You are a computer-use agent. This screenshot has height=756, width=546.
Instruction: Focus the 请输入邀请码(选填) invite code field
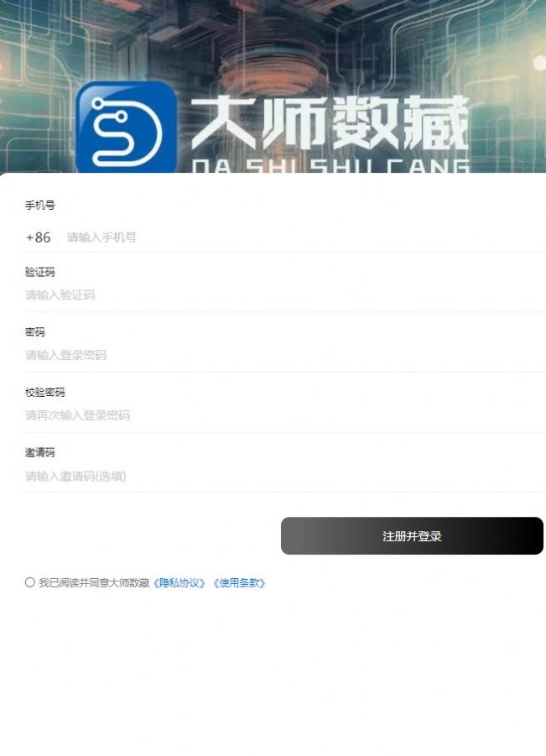click(285, 477)
